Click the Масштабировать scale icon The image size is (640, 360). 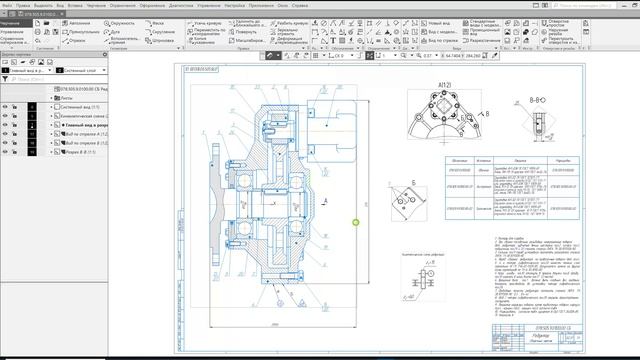click(x=231, y=41)
